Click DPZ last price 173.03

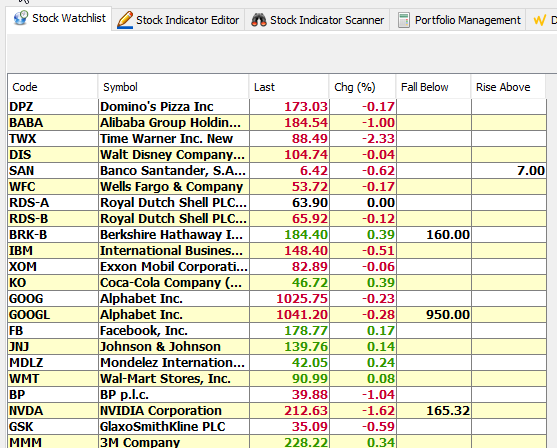pyautogui.click(x=290, y=107)
